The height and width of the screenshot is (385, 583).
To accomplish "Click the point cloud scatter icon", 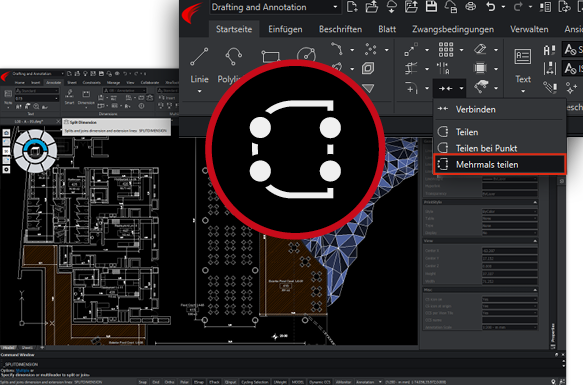I will [x=371, y=49].
